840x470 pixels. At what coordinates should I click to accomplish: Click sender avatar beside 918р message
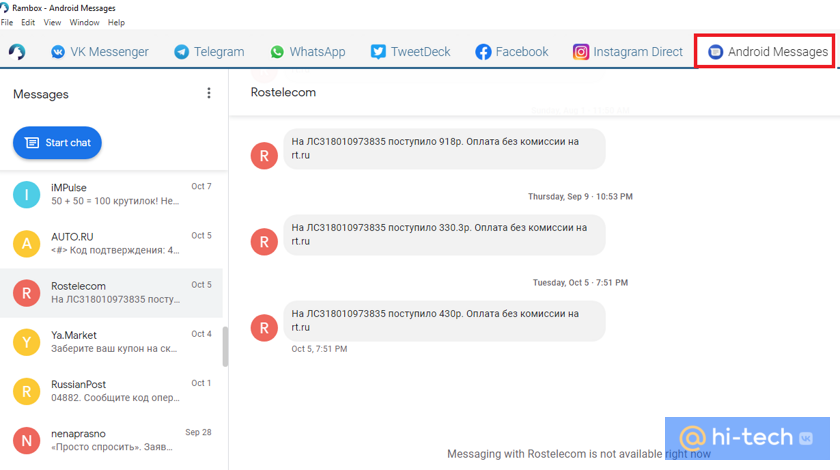264,155
